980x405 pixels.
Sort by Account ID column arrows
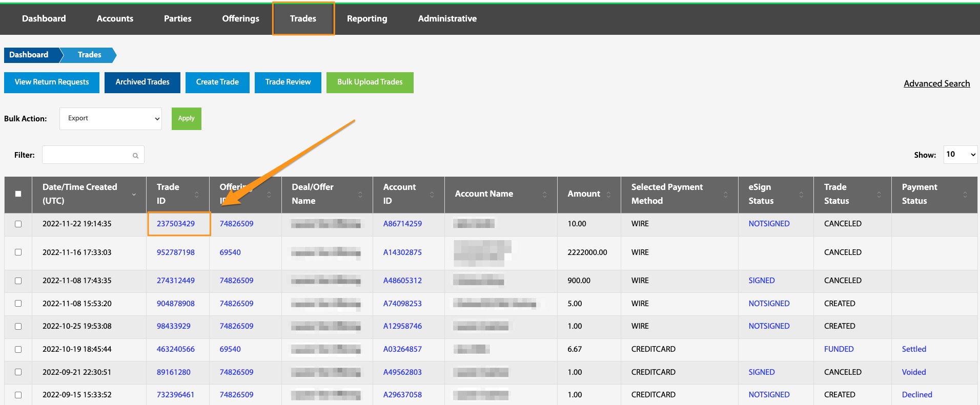click(432, 195)
